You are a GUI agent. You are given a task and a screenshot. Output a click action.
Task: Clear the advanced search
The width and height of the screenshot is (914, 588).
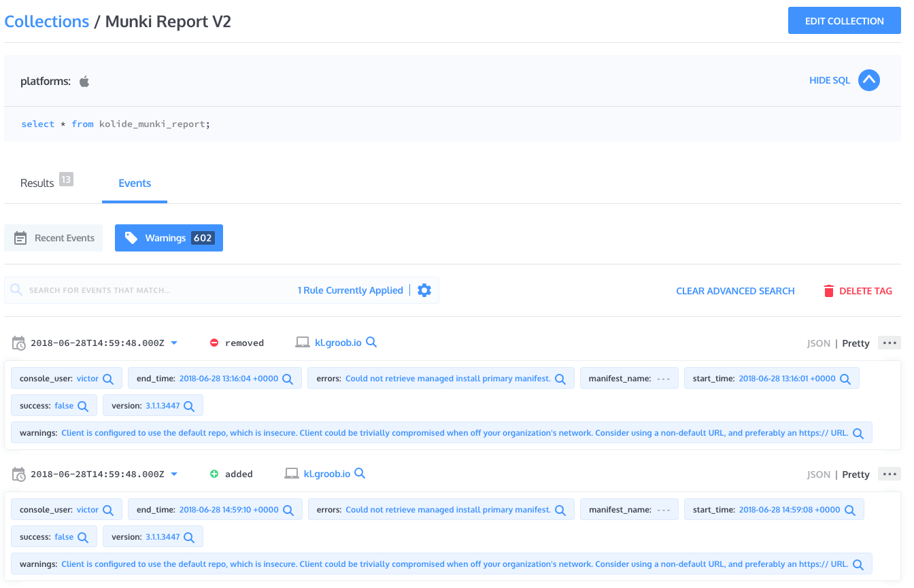[x=735, y=290]
